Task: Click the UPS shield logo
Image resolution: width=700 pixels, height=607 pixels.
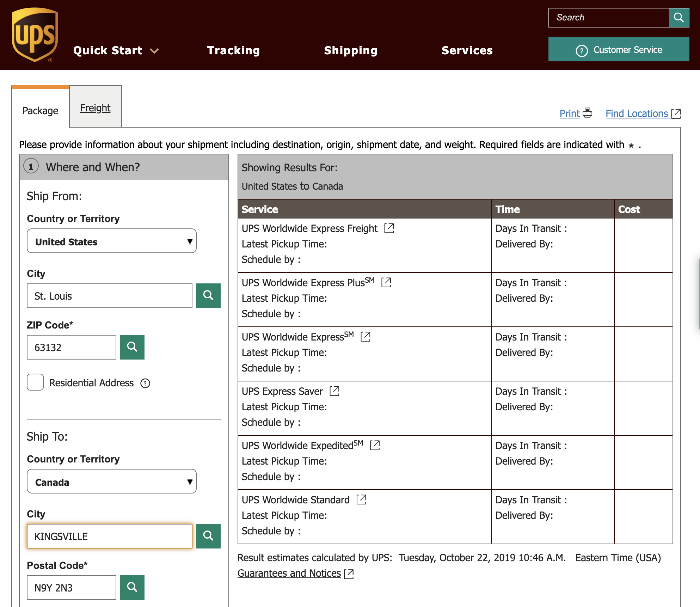Action: coord(35,35)
